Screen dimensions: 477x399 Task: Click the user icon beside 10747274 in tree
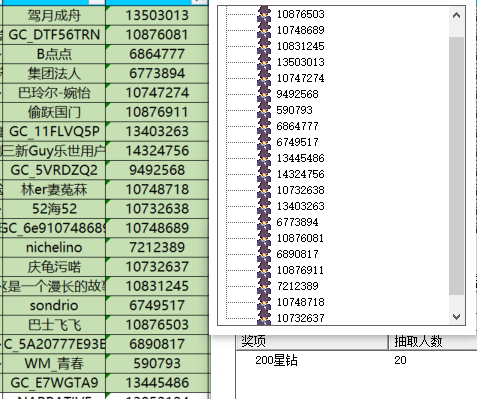[264, 78]
